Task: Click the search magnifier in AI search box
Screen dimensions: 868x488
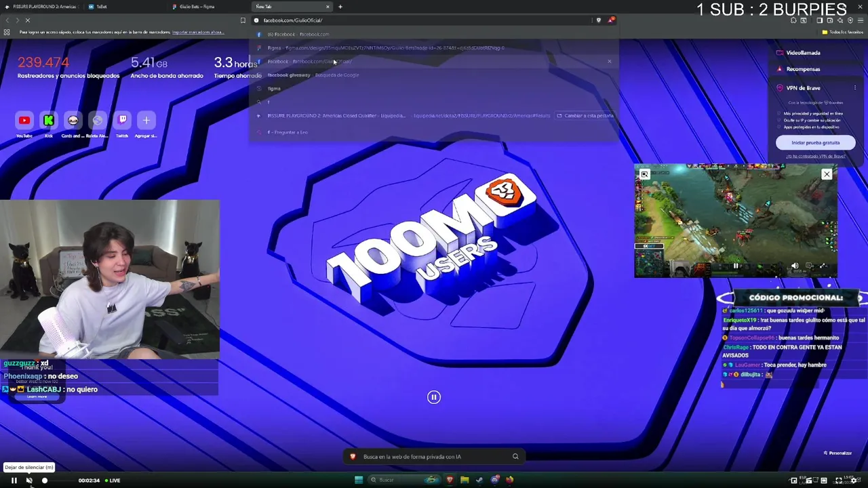Action: [x=515, y=457]
